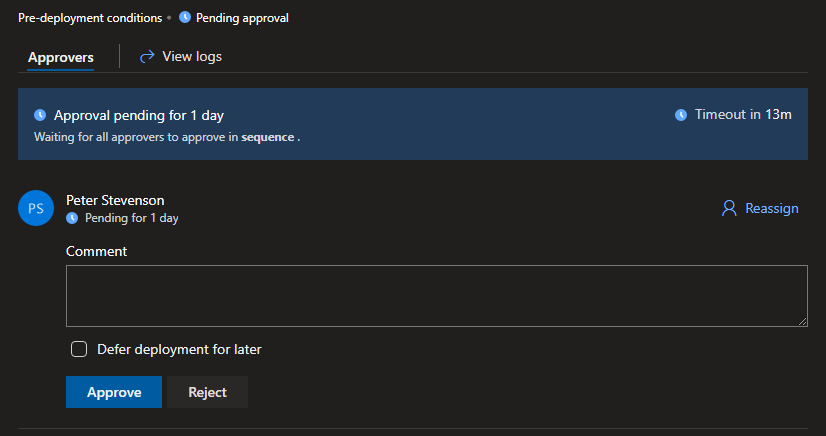The width and height of the screenshot is (826, 436).
Task: Click the Reassign person icon
Action: (x=729, y=209)
